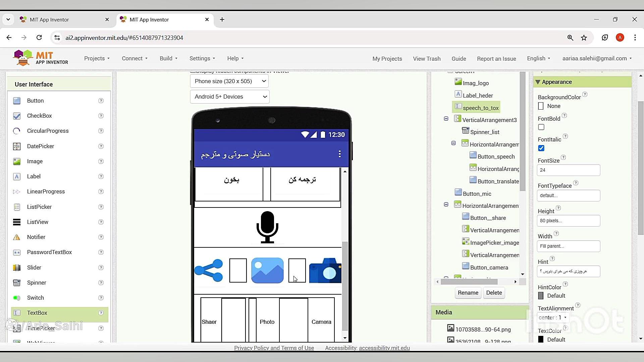Open the Guide link
Viewport: 644px width, 362px height.
click(459, 59)
